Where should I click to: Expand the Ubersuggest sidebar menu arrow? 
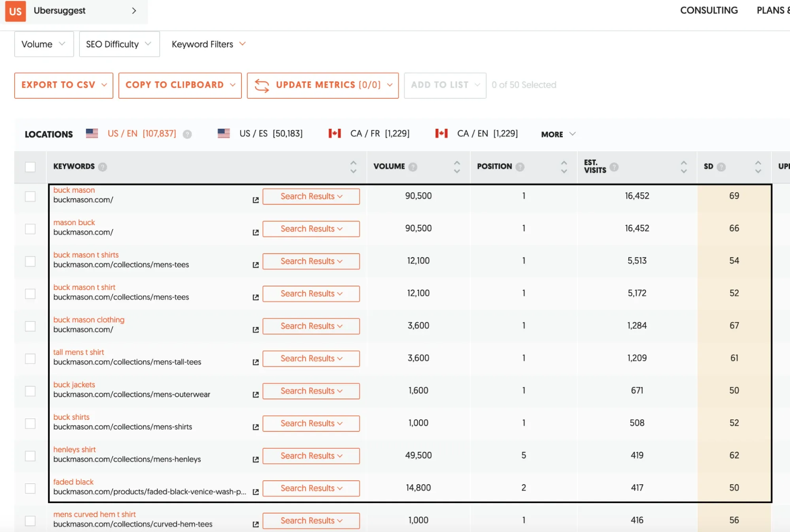click(134, 11)
